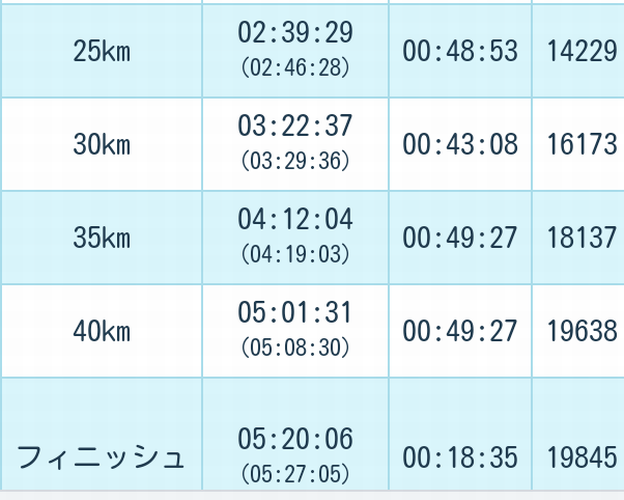
Task: Select the finish rank 19845
Action: [x=582, y=457]
